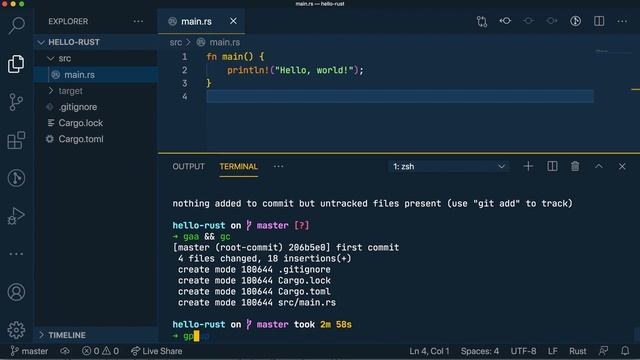Click the fn main() line of code
The image size is (640, 360).
pos(235,57)
